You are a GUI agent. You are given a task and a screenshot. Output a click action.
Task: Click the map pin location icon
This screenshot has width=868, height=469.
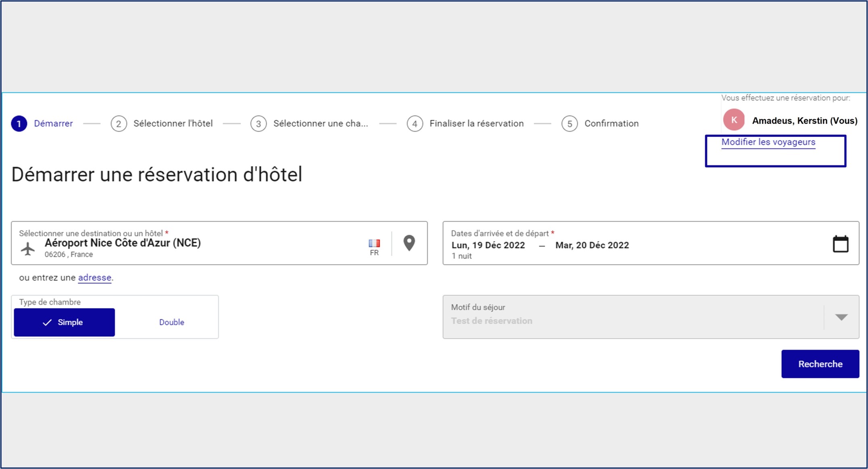pos(409,243)
